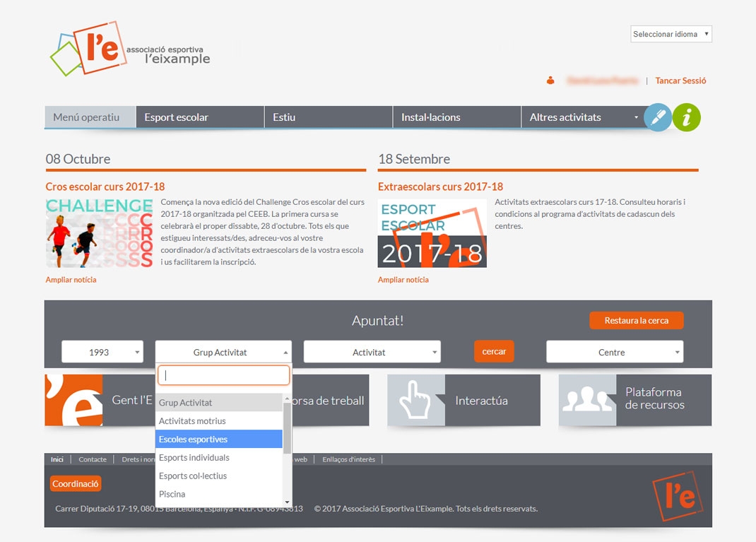Image resolution: width=756 pixels, height=542 pixels.
Task: Choose Activitats motrius option
Action: click(219, 421)
